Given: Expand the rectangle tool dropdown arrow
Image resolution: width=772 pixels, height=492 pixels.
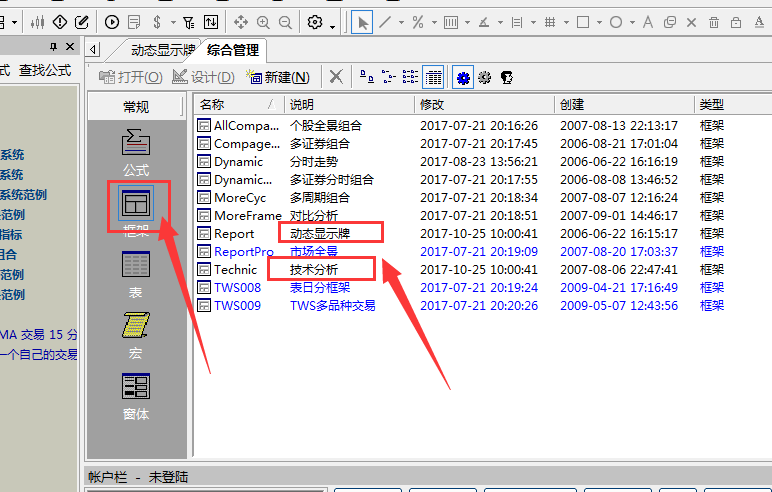Looking at the screenshot, I should (599, 23).
